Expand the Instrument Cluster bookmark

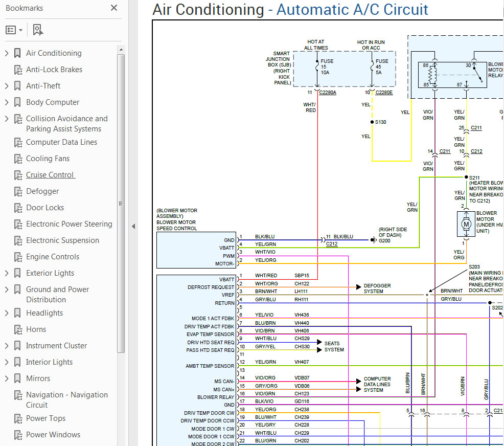7,346
